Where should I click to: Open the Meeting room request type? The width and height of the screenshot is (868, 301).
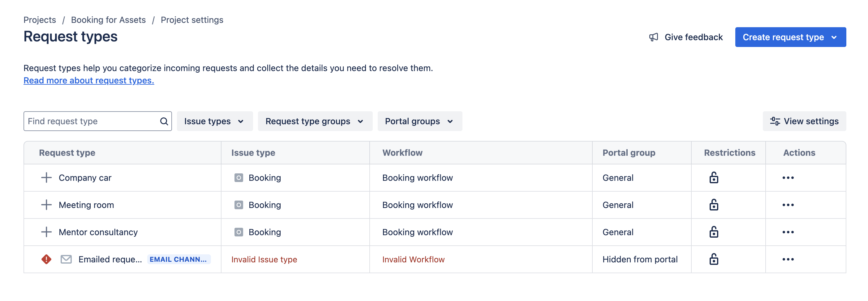pyautogui.click(x=86, y=205)
